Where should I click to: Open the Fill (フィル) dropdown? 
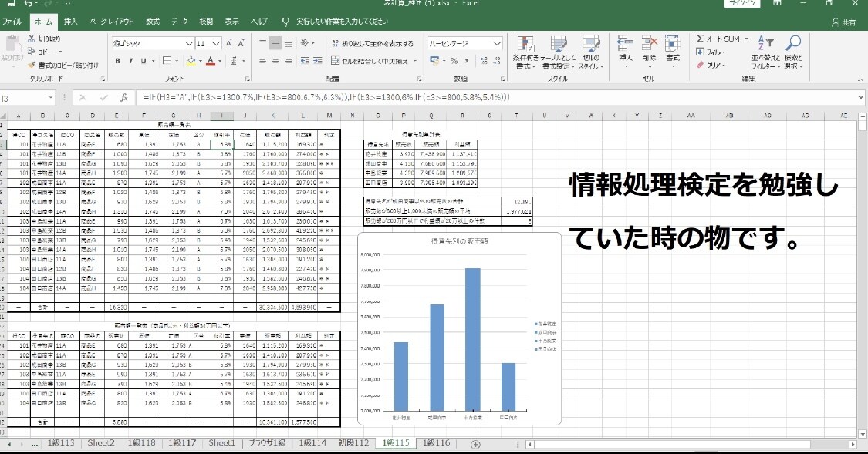pyautogui.click(x=710, y=52)
